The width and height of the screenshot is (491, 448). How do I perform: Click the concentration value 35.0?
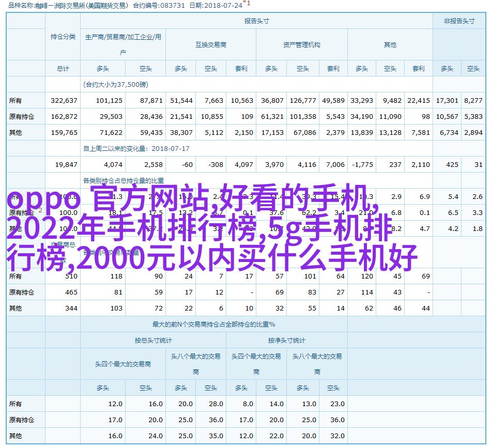point(216,436)
